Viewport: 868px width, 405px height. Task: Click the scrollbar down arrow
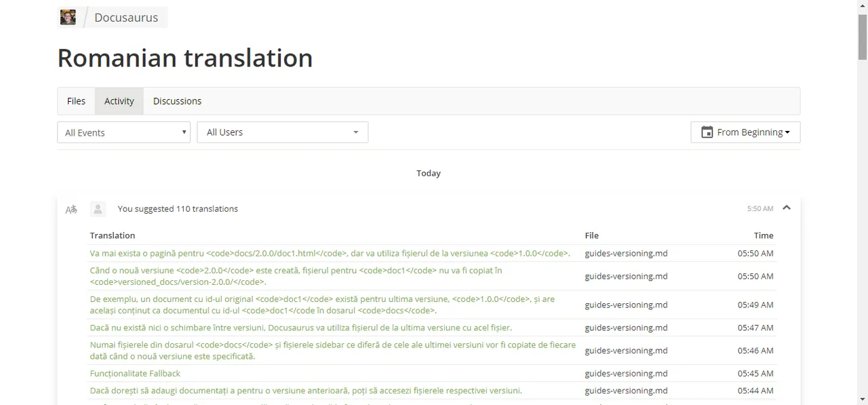(862, 399)
